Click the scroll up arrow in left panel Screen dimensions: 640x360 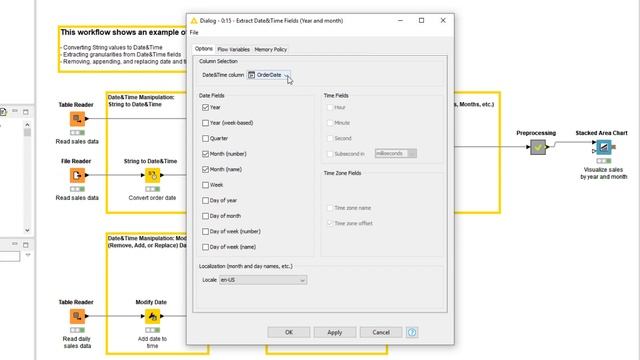[x=27, y=124]
